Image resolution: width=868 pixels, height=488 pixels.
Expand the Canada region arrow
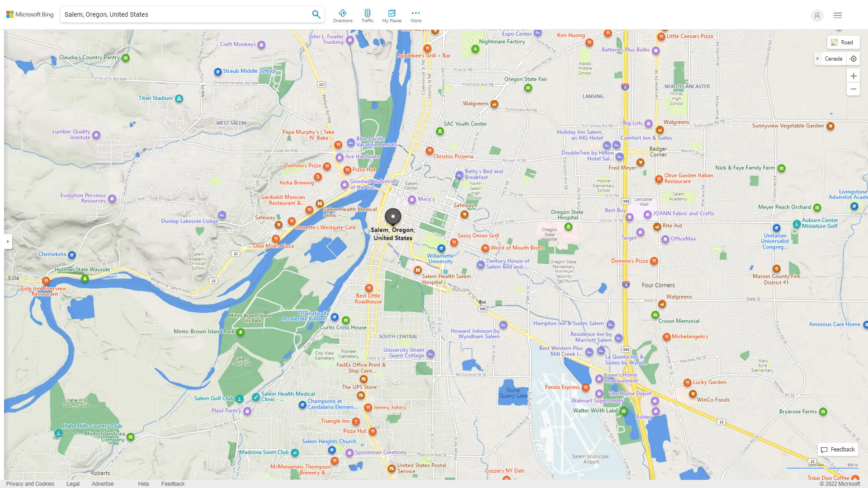click(818, 59)
